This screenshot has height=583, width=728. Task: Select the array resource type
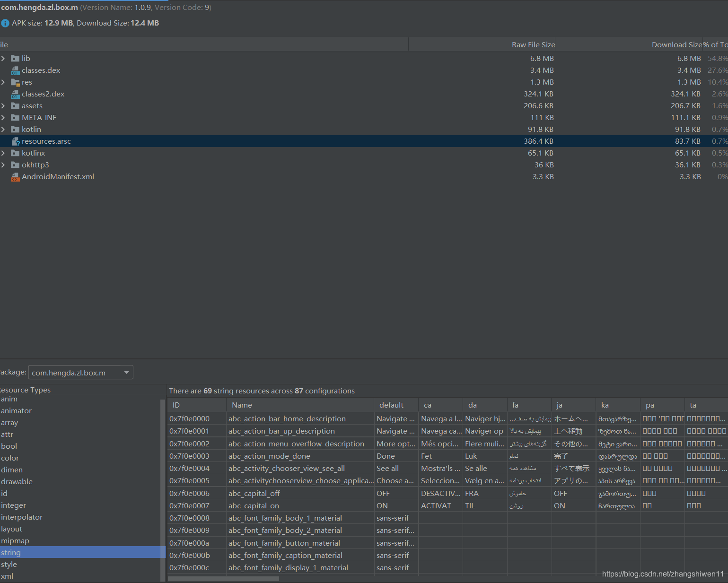[80, 423]
